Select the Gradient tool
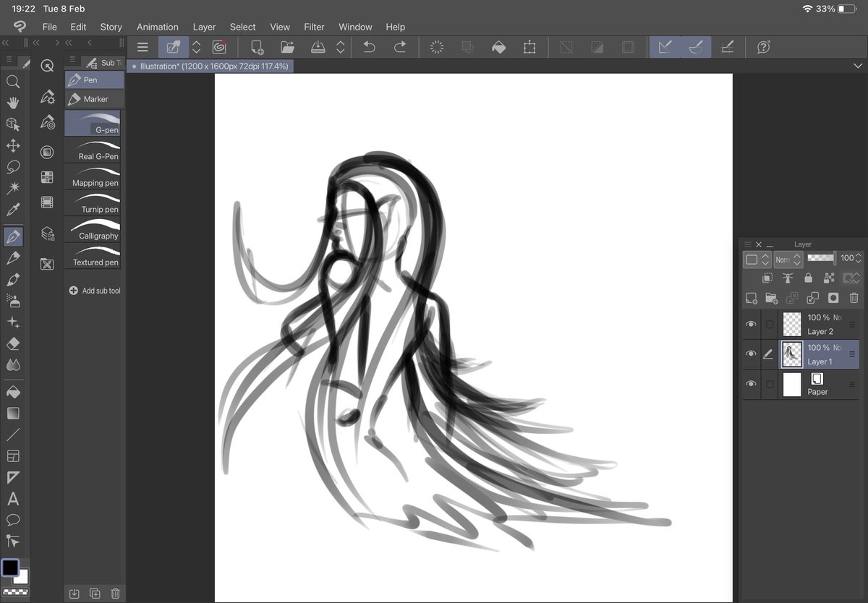Image resolution: width=868 pixels, height=603 pixels. (x=12, y=414)
